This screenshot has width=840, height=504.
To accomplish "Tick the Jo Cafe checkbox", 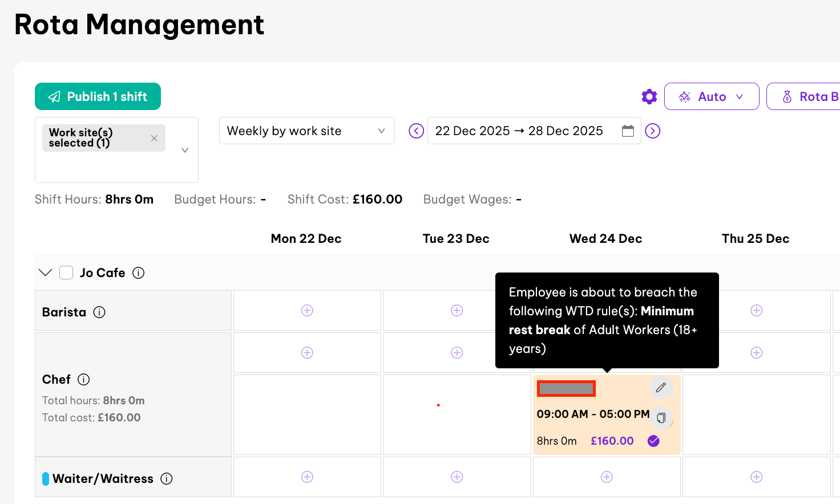I will point(67,273).
